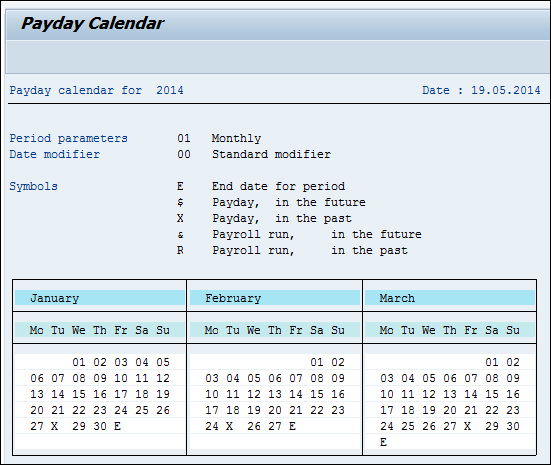Click the 'Date modifier' label
The height and width of the screenshot is (465, 551).
click(54, 154)
